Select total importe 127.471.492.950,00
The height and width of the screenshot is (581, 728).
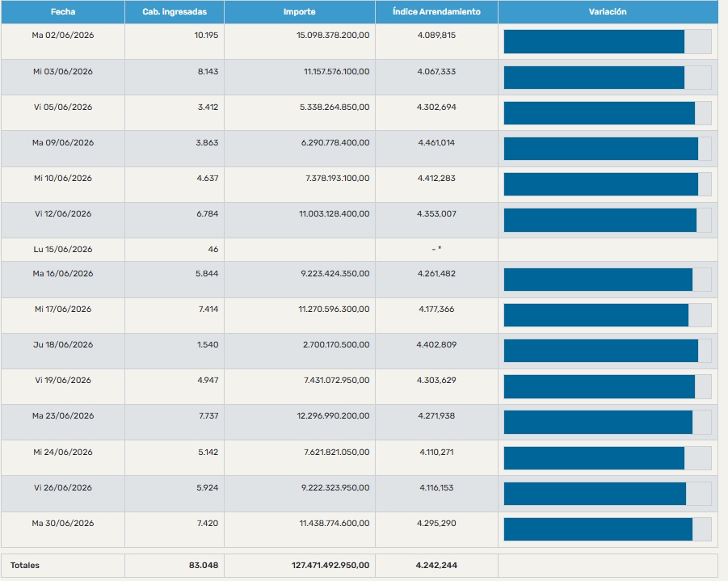[330, 565]
